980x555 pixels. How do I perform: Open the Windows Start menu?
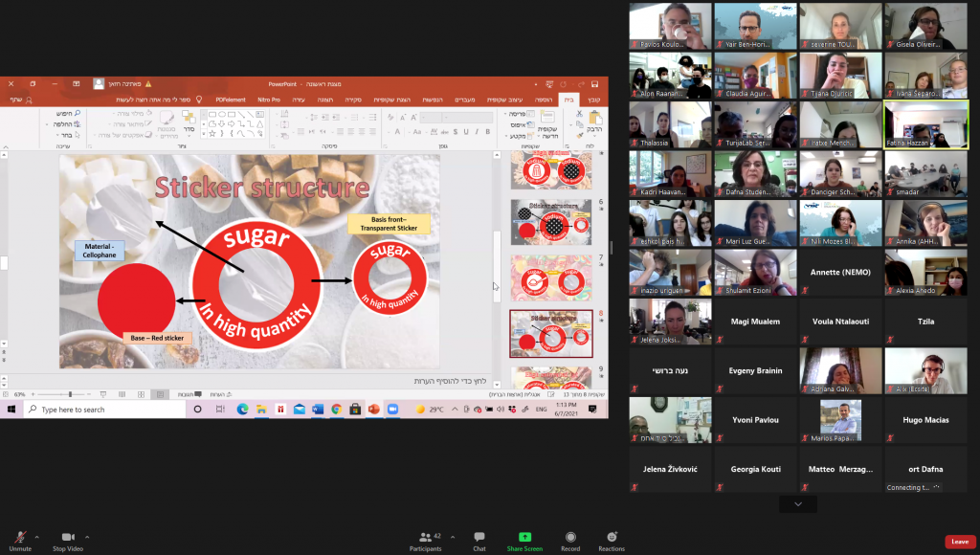click(11, 410)
